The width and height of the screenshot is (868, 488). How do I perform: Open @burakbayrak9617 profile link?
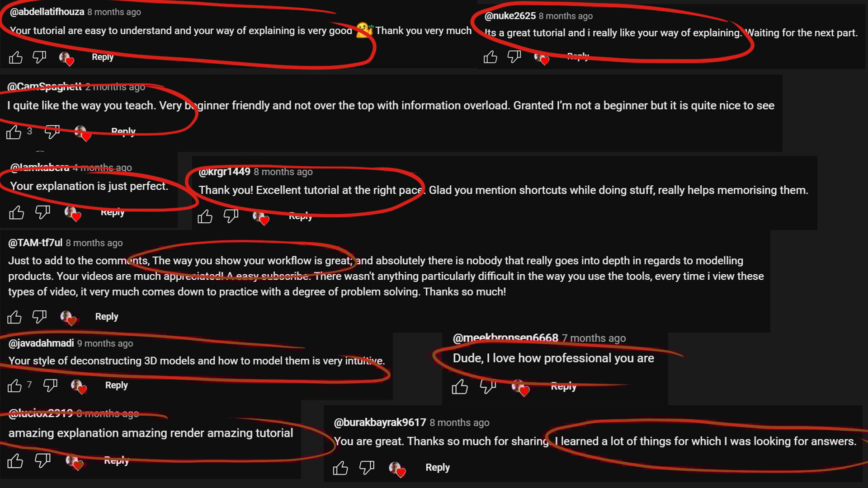[x=380, y=422]
